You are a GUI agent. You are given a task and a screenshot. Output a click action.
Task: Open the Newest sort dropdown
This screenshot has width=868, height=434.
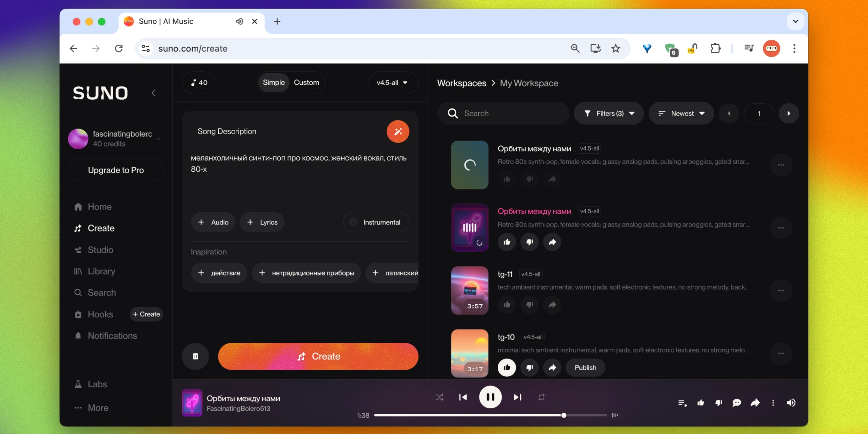pyautogui.click(x=682, y=114)
